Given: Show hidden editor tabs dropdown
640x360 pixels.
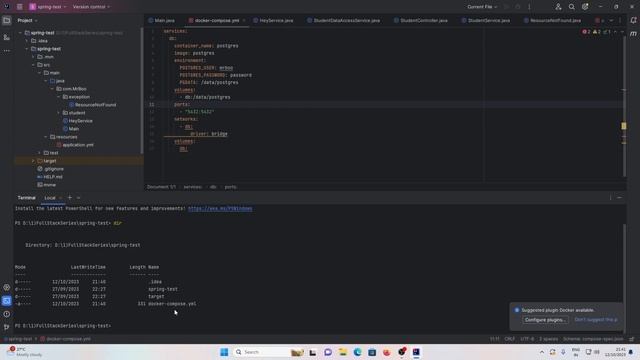Looking at the screenshot, I should [x=611, y=20].
